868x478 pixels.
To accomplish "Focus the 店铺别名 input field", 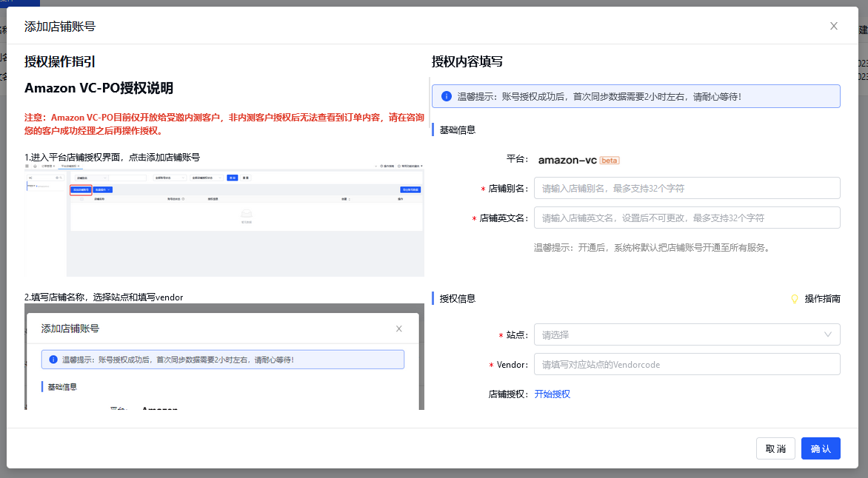I will (x=687, y=188).
